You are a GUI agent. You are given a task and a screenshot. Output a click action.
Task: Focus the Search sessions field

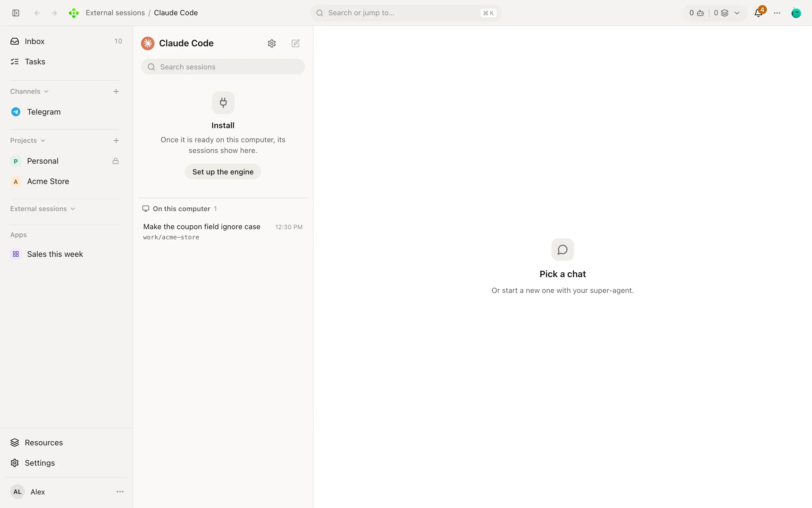(x=223, y=67)
